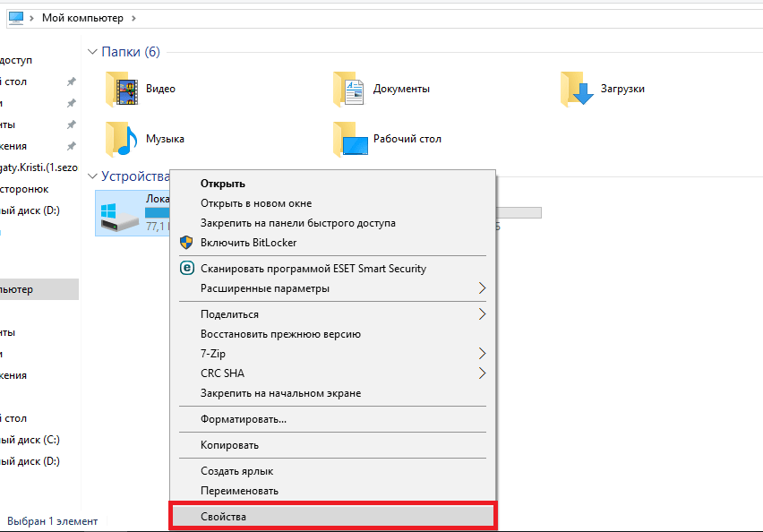This screenshot has width=763, height=532.
Task: Expand the Расширенные параметры submenu arrow
Action: tap(483, 288)
